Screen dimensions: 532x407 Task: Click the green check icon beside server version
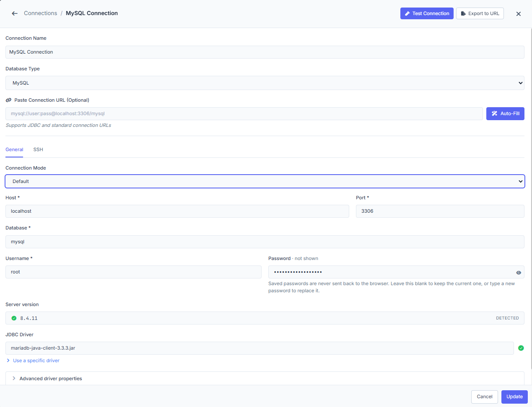coord(14,318)
